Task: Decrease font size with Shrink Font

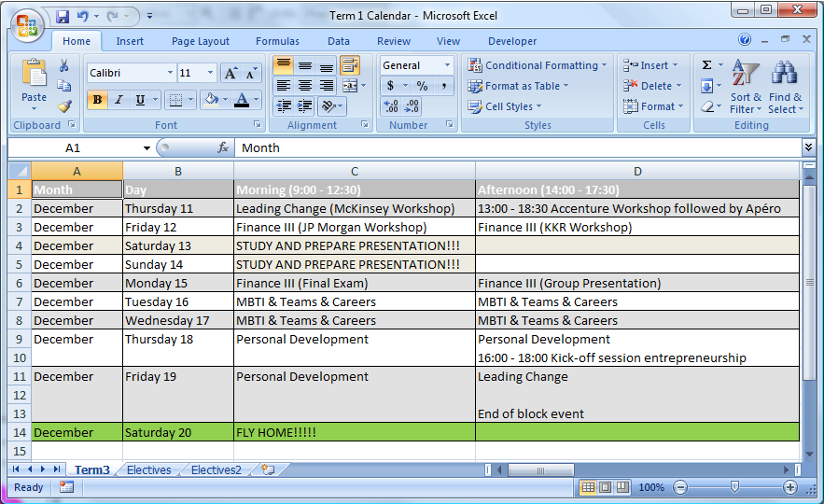Action: tap(251, 73)
